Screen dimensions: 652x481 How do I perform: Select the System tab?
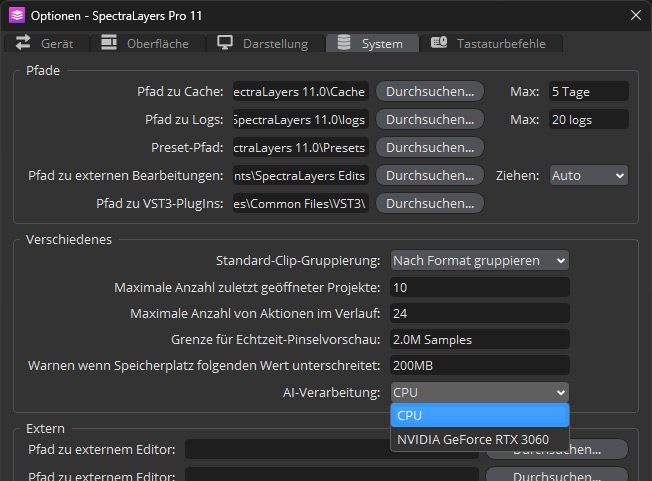point(372,43)
